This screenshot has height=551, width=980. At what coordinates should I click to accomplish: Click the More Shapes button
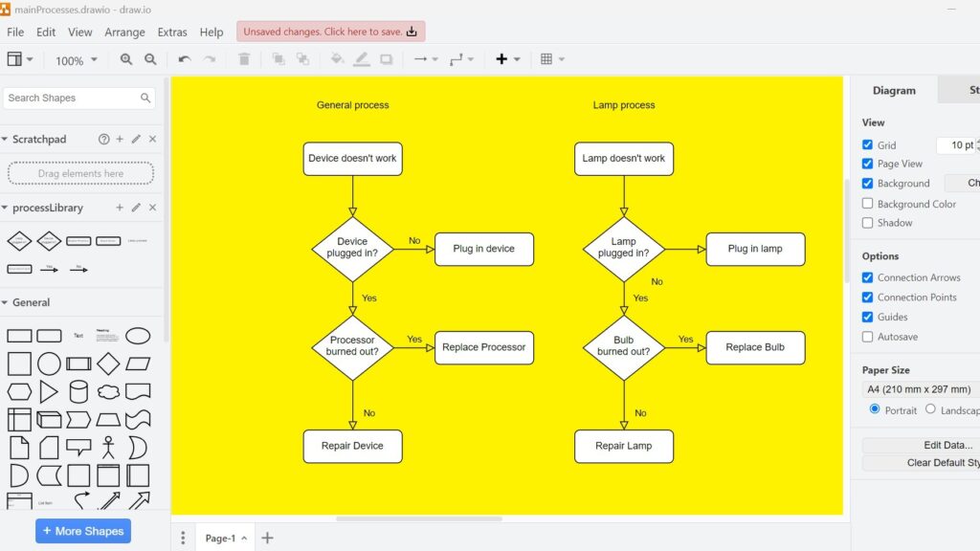click(x=83, y=531)
